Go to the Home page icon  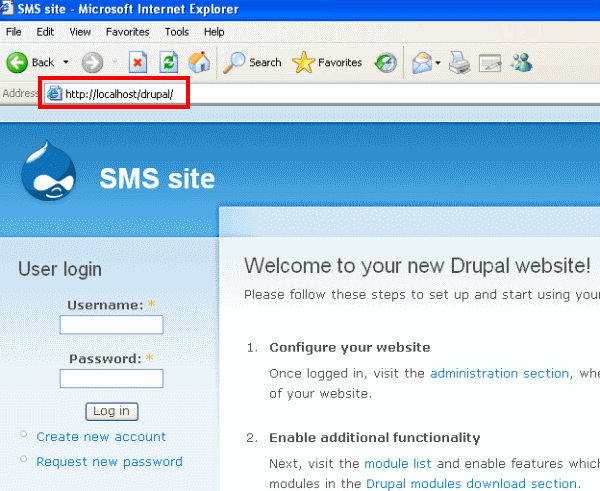click(x=199, y=62)
